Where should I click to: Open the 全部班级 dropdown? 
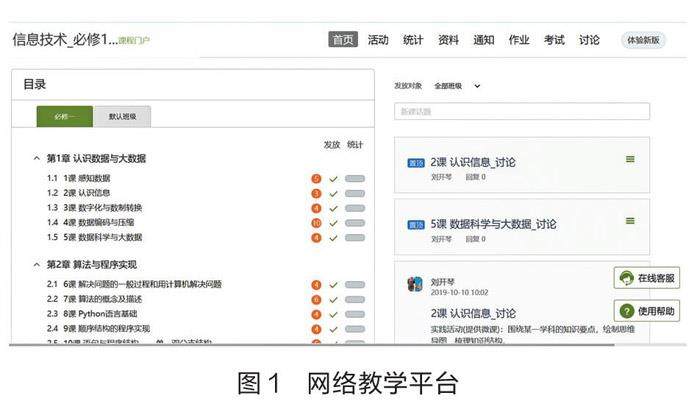coord(458,86)
